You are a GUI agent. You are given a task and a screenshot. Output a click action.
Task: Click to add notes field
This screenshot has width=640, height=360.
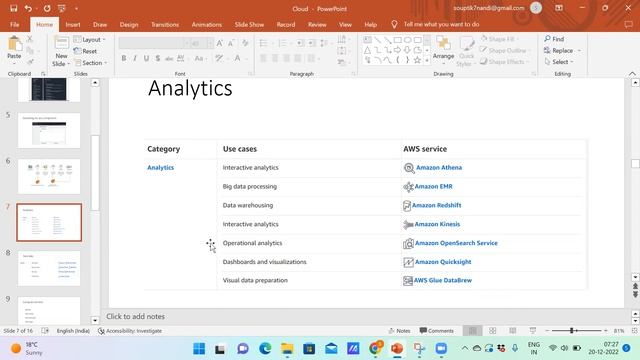136,316
